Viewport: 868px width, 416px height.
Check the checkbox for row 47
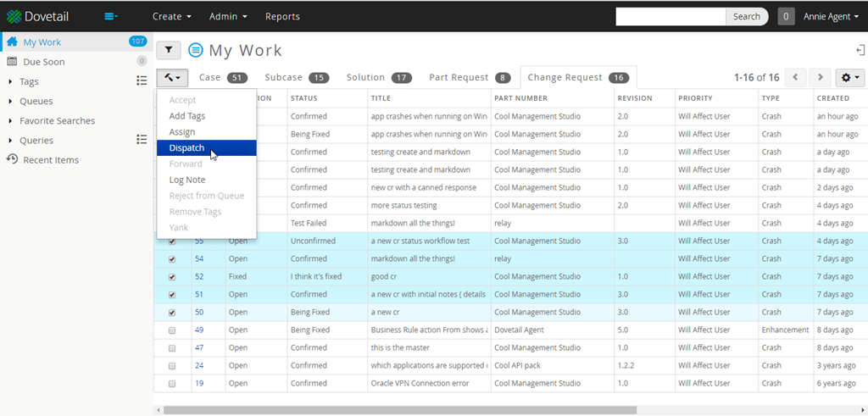pyautogui.click(x=171, y=348)
